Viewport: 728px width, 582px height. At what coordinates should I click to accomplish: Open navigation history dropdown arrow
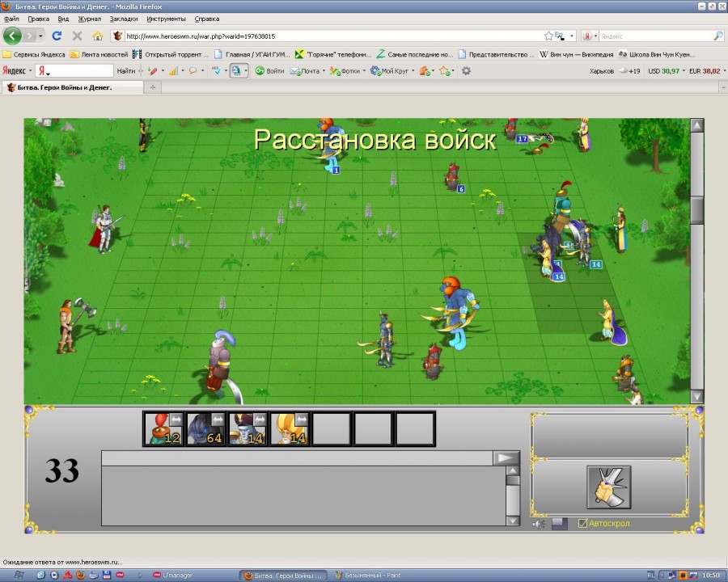point(41,36)
